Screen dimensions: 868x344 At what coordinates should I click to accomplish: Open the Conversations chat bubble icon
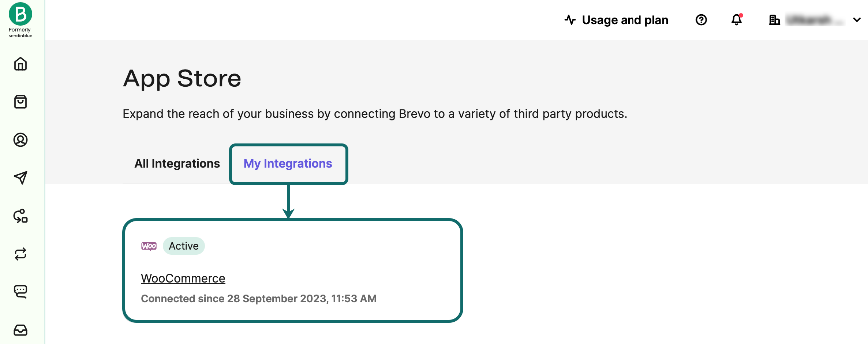(x=21, y=291)
